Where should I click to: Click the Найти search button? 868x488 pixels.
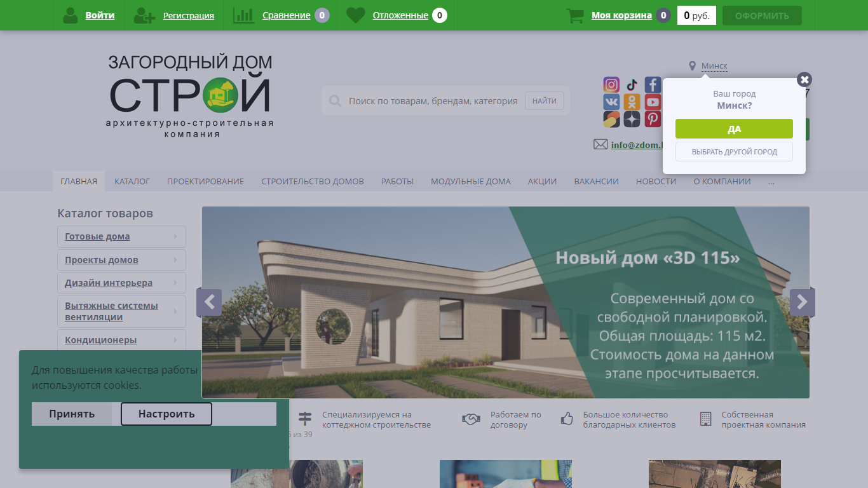[x=545, y=100]
